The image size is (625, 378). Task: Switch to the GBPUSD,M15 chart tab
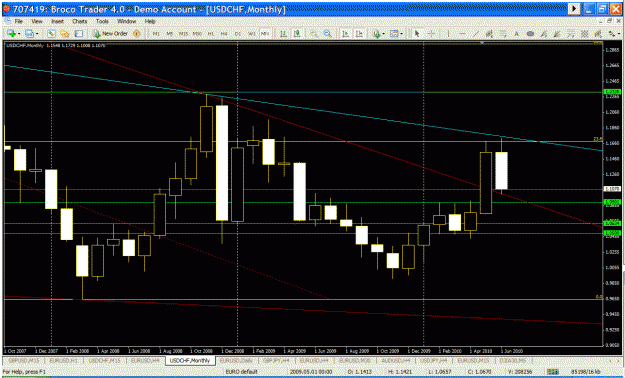23,360
